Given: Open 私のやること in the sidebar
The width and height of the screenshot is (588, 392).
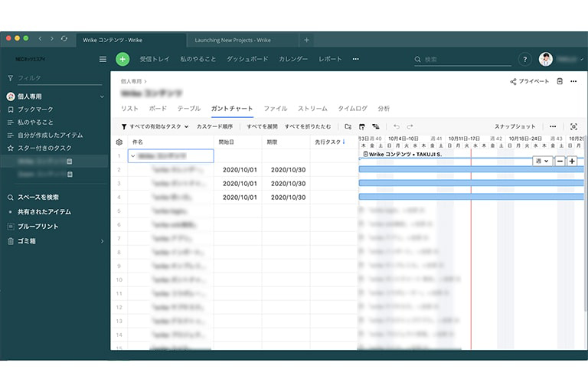Looking at the screenshot, I should [35, 122].
